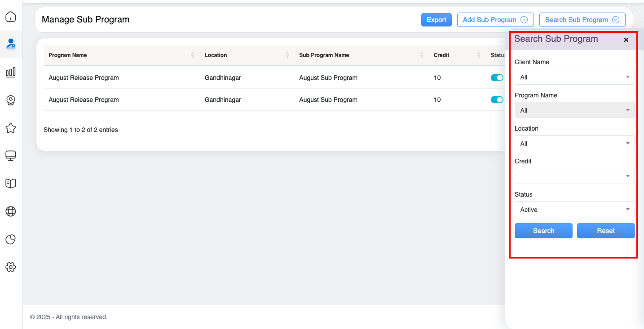Image resolution: width=644 pixels, height=329 pixels.
Task: Open the monitor icon in sidebar
Action: pos(11,156)
